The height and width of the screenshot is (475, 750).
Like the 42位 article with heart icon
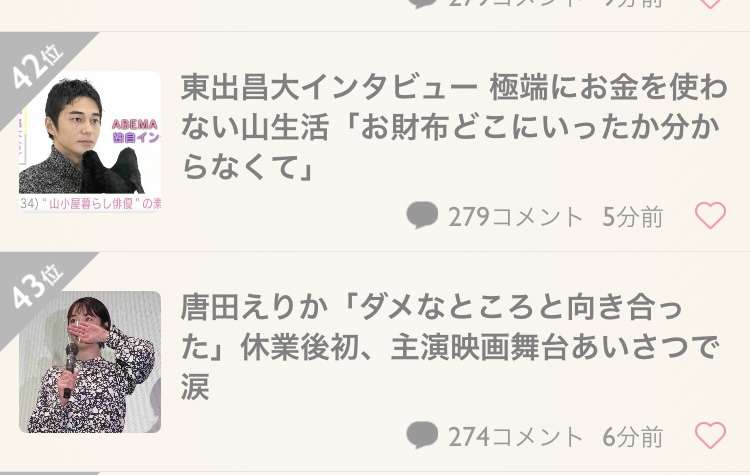tap(710, 215)
